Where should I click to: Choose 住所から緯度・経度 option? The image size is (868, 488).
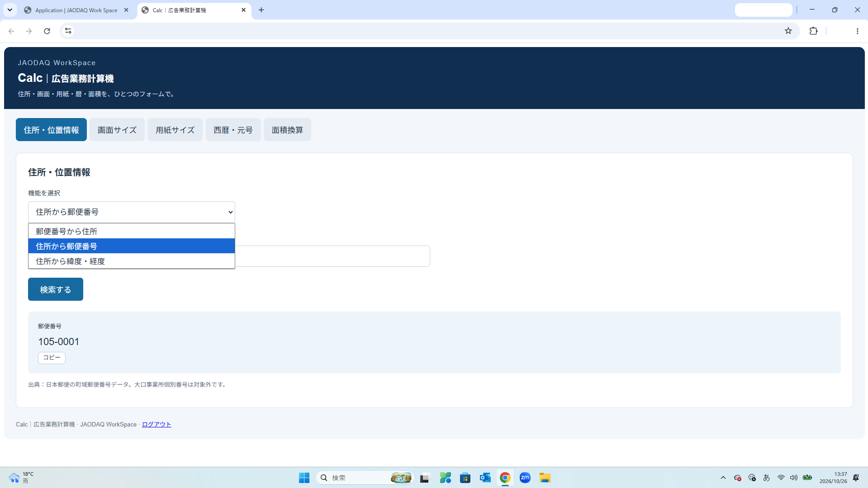132,261
